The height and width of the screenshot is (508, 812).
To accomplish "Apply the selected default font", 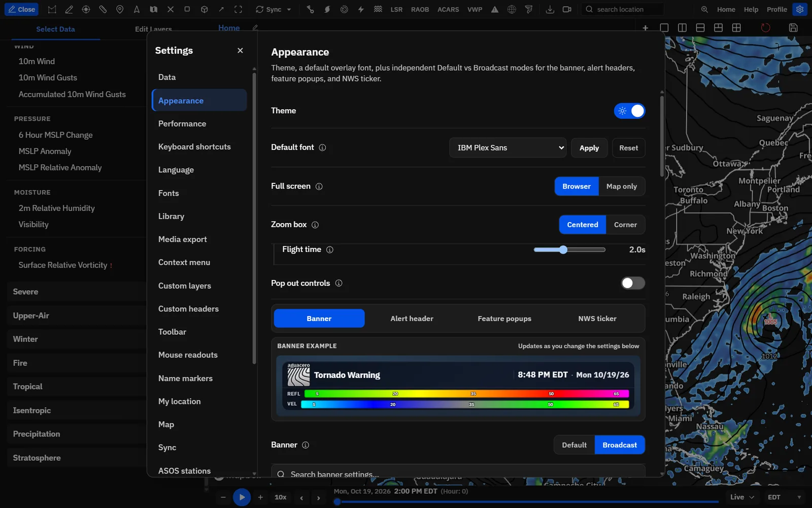I will pos(589,148).
